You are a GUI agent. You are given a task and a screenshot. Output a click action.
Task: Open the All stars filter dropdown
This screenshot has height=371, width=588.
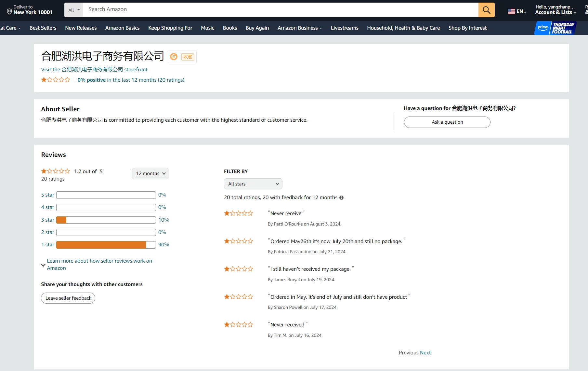click(253, 184)
